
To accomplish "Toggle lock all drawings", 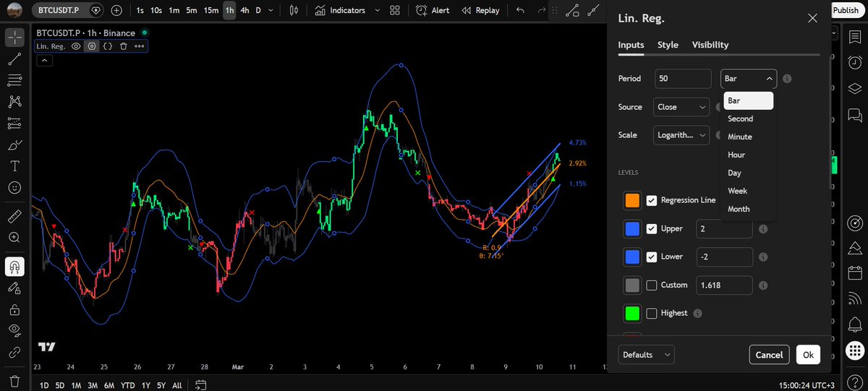I will (14, 309).
